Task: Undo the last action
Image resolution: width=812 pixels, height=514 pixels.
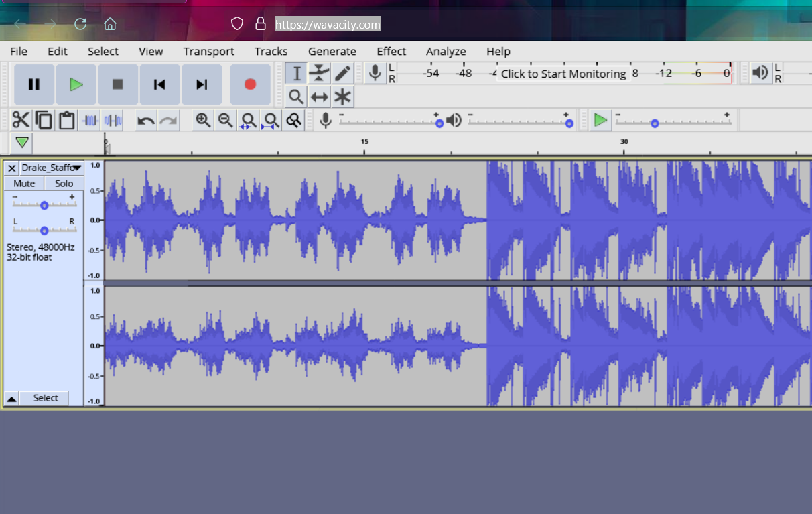Action: pyautogui.click(x=146, y=120)
